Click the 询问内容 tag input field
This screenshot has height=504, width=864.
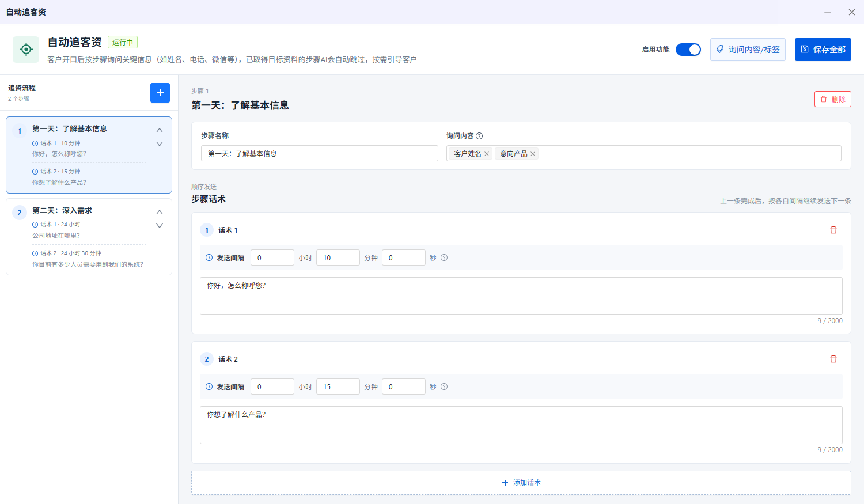pos(644,153)
